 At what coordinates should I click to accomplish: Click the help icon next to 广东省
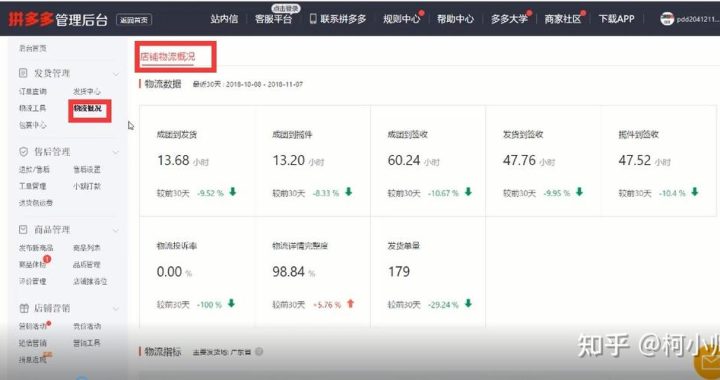click(x=259, y=352)
